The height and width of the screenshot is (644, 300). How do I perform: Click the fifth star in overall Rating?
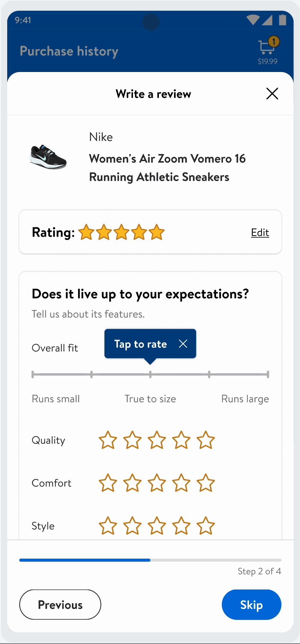click(157, 232)
